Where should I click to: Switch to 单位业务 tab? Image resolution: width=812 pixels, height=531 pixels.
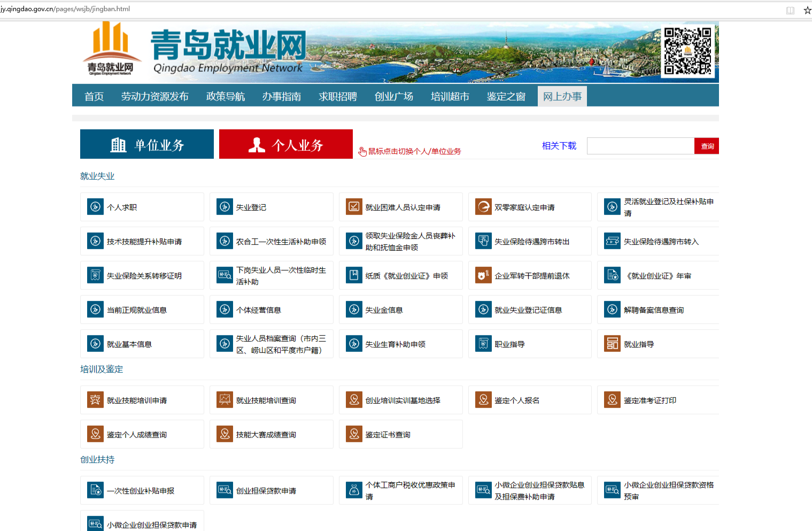click(x=147, y=144)
